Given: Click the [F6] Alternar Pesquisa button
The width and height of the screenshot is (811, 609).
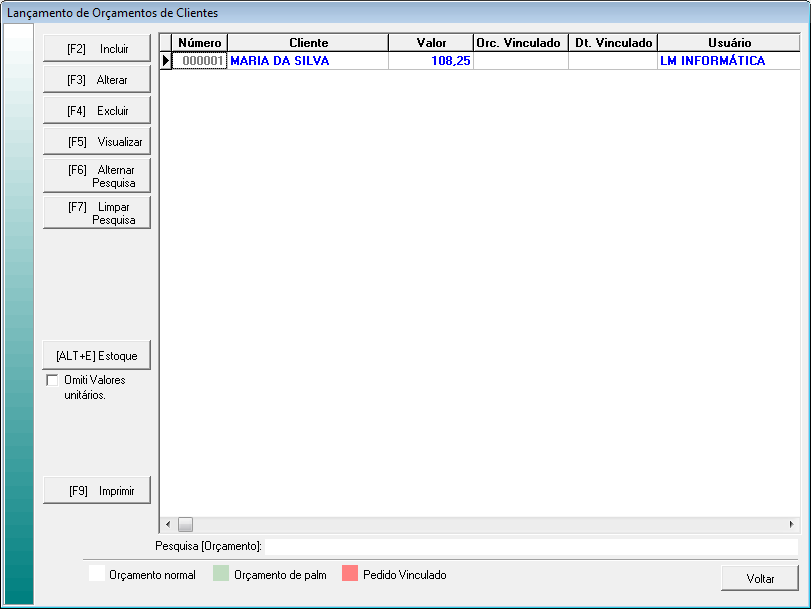Looking at the screenshot, I should click(x=96, y=176).
